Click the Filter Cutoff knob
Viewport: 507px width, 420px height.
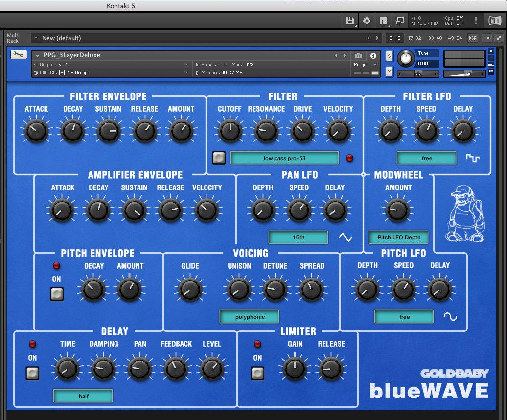pos(230,131)
